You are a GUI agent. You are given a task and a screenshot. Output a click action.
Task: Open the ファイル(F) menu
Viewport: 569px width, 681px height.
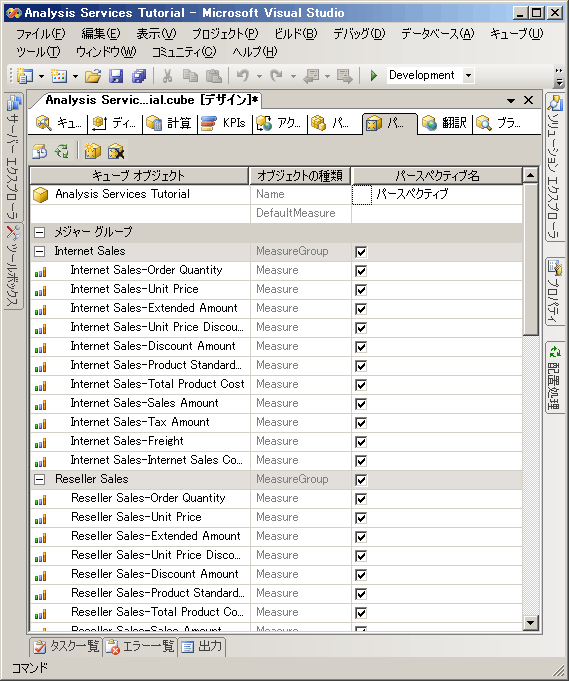tap(40, 33)
